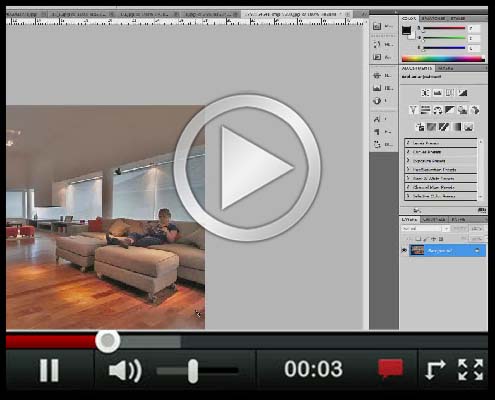Hide the Background layer with the eye icon
The height and width of the screenshot is (400, 495).
(x=404, y=251)
